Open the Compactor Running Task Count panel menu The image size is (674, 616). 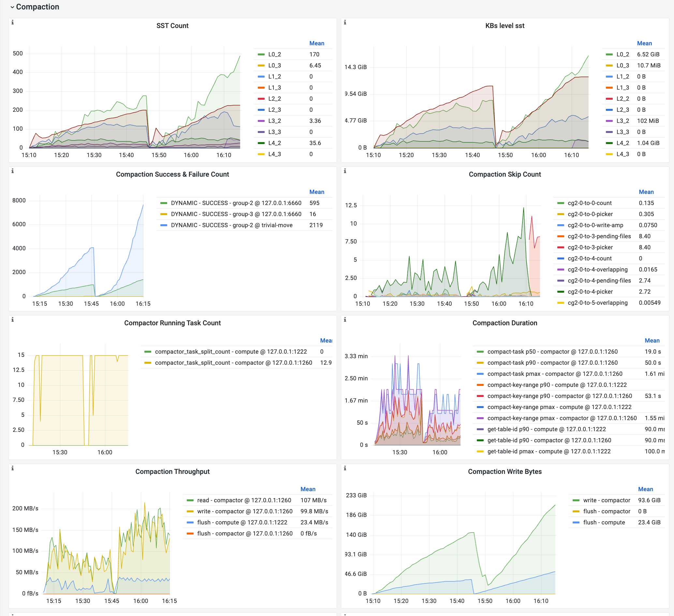(x=172, y=323)
